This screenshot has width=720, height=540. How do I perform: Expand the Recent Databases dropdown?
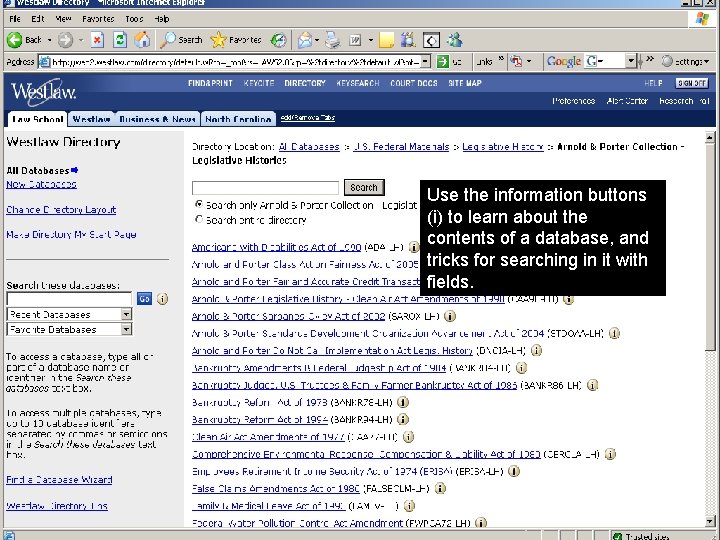click(126, 314)
